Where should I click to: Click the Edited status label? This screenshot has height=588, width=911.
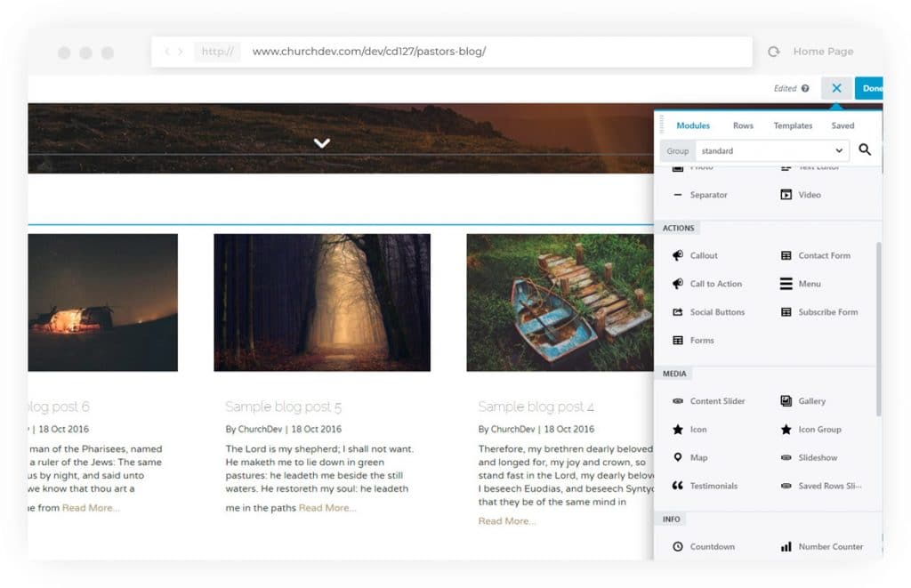click(785, 88)
